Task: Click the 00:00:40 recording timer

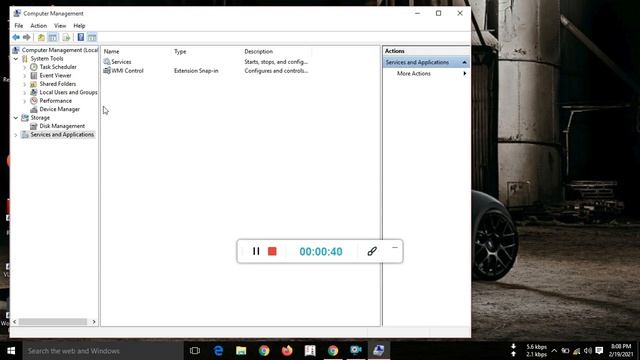Action: click(x=321, y=252)
